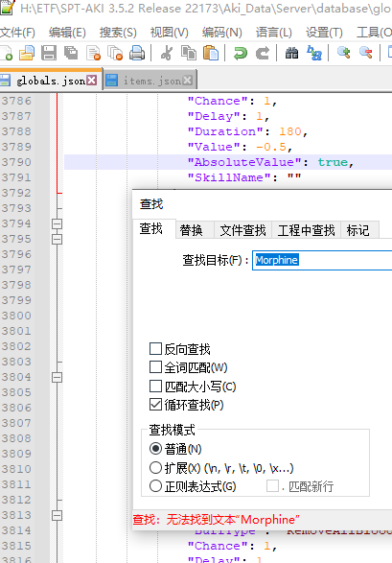
Task: Click the 查找 dialog title bar
Action: click(263, 204)
